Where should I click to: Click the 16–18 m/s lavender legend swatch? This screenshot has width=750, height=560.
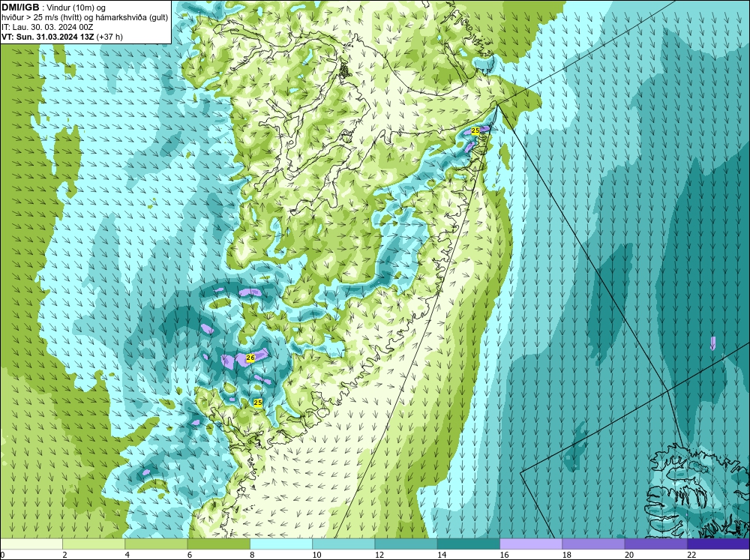pyautogui.click(x=531, y=544)
